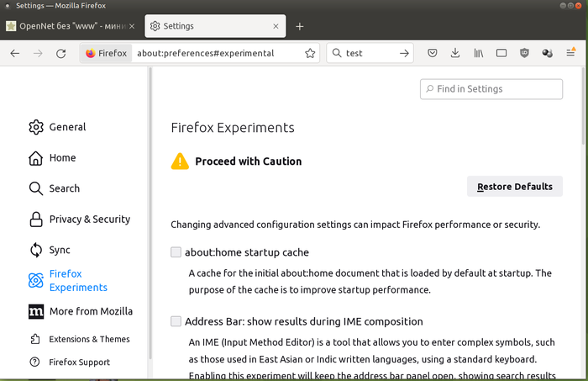Switch to the OpenNet tab
This screenshot has height=381, width=588.
click(x=71, y=26)
